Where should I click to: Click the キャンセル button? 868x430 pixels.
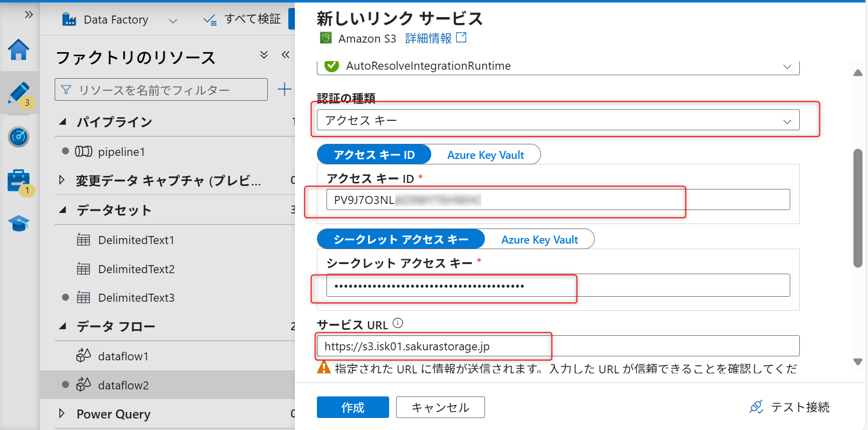[440, 407]
